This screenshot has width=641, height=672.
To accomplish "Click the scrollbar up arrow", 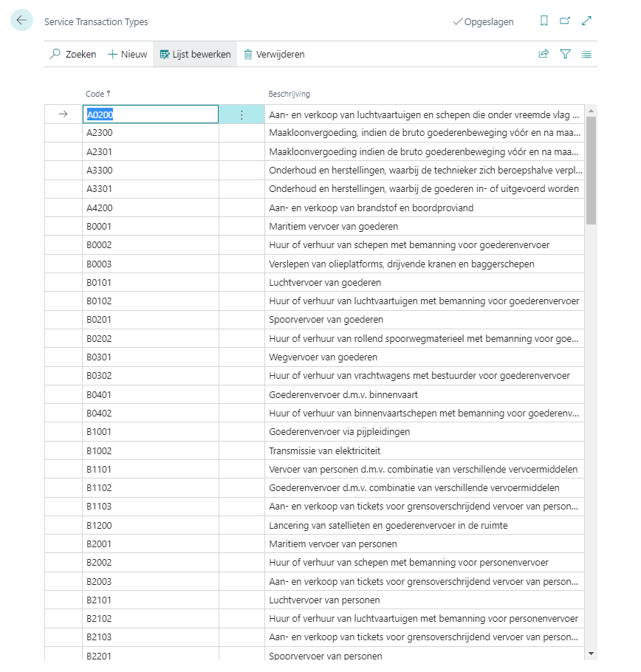I will tap(591, 111).
